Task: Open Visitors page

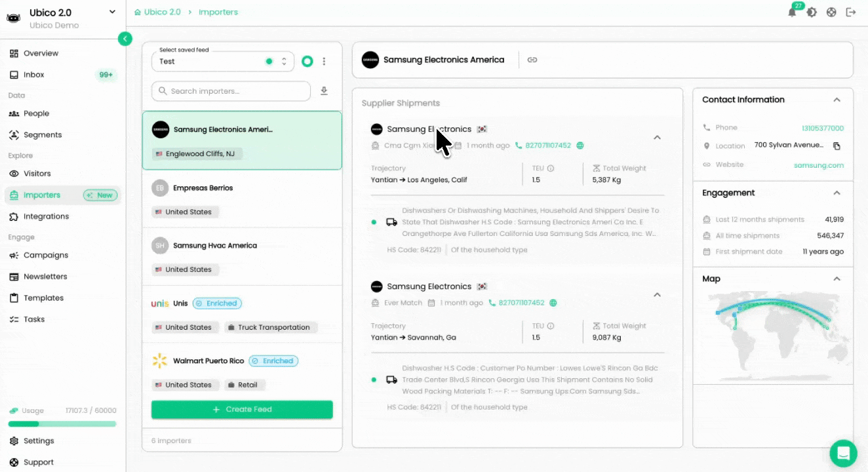Action: coord(37,174)
